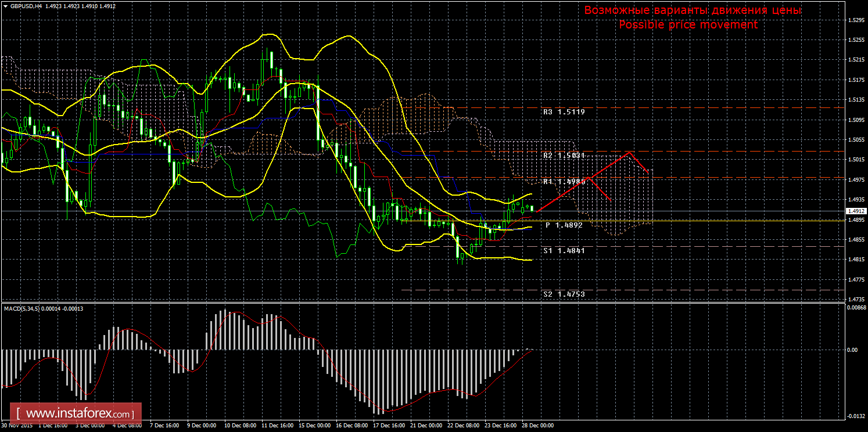
Task: Select the current price tag 1.4912
Action: [x=855, y=211]
